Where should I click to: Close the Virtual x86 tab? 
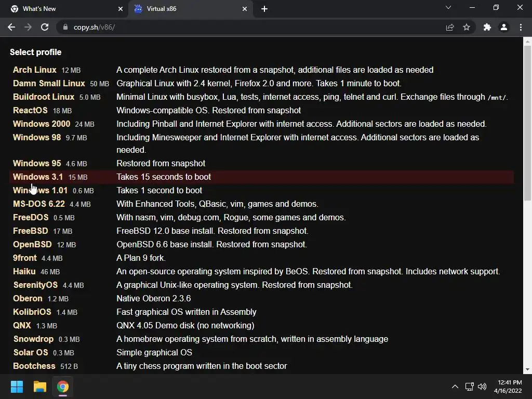[245, 9]
